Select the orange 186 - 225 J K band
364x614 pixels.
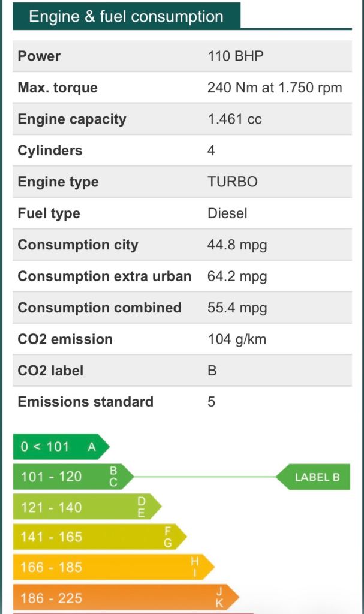pos(126,597)
